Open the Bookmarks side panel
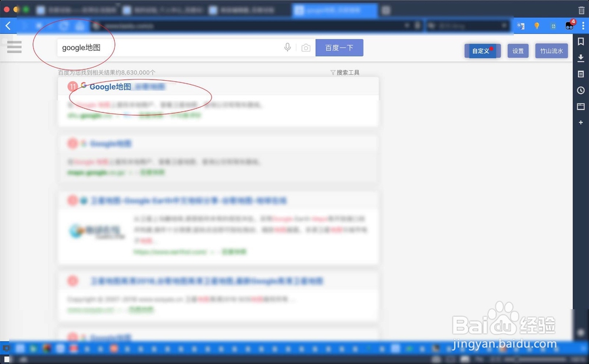The width and height of the screenshot is (589, 364). click(581, 42)
